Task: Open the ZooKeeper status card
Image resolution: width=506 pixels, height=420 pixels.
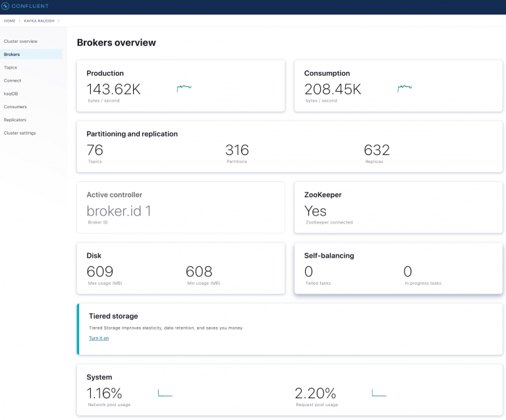Action: (x=398, y=208)
